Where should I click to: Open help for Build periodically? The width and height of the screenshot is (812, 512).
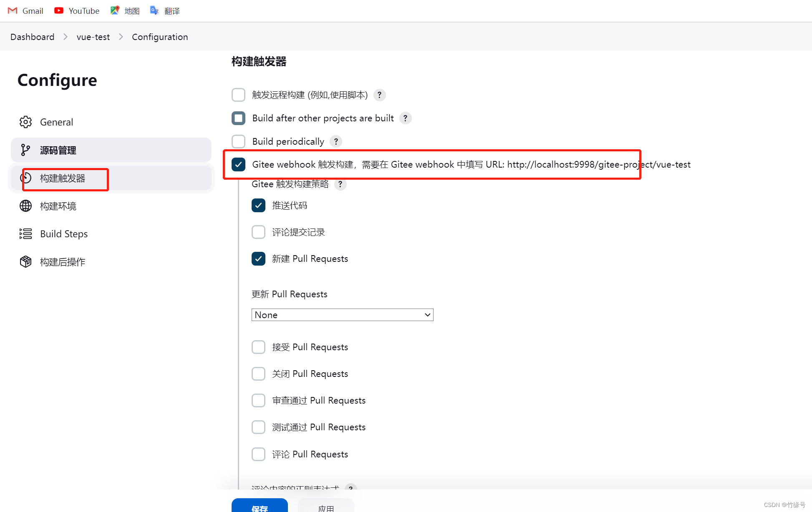(336, 142)
